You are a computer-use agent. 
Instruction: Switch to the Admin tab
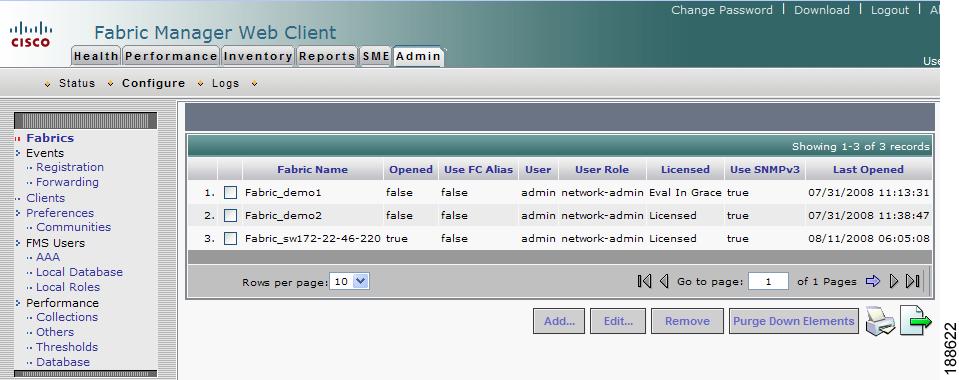(418, 56)
